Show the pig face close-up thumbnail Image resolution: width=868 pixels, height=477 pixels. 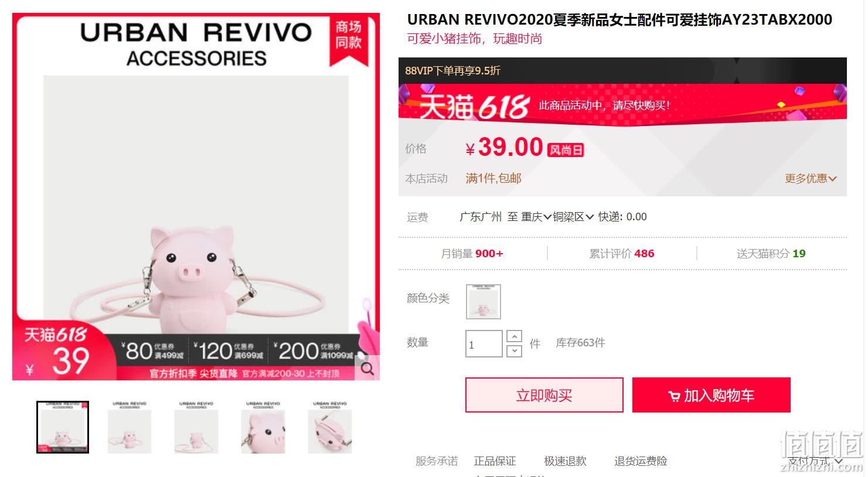click(263, 427)
